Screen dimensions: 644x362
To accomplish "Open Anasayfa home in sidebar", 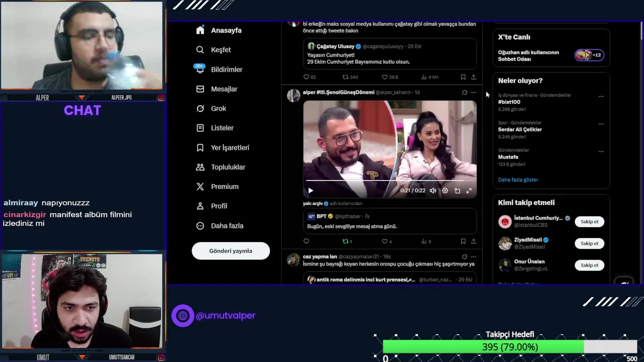I will click(219, 30).
